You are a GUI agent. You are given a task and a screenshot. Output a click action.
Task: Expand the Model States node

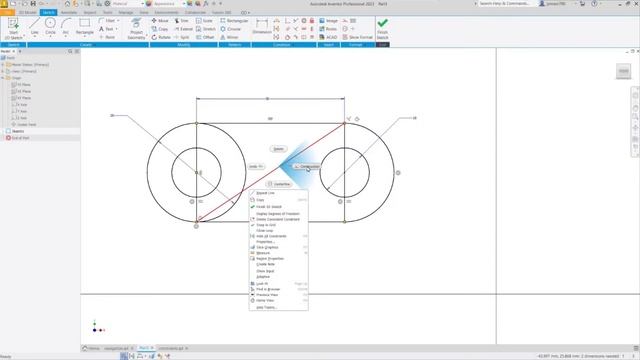3,64
